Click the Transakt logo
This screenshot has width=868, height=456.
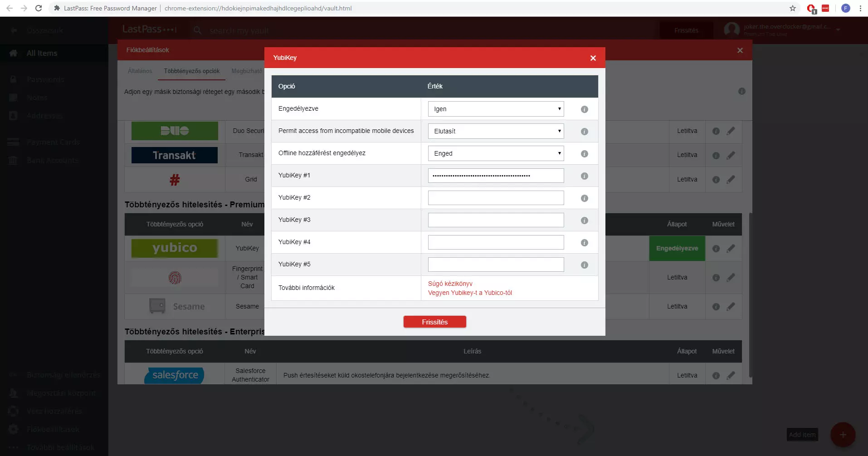[x=175, y=155]
